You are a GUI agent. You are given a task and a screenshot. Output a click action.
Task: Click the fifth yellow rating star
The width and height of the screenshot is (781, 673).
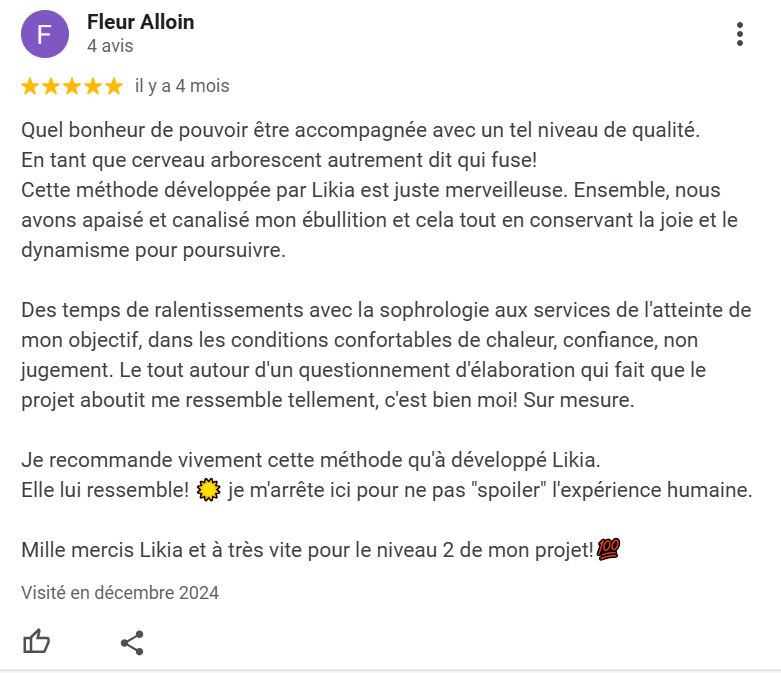point(114,86)
